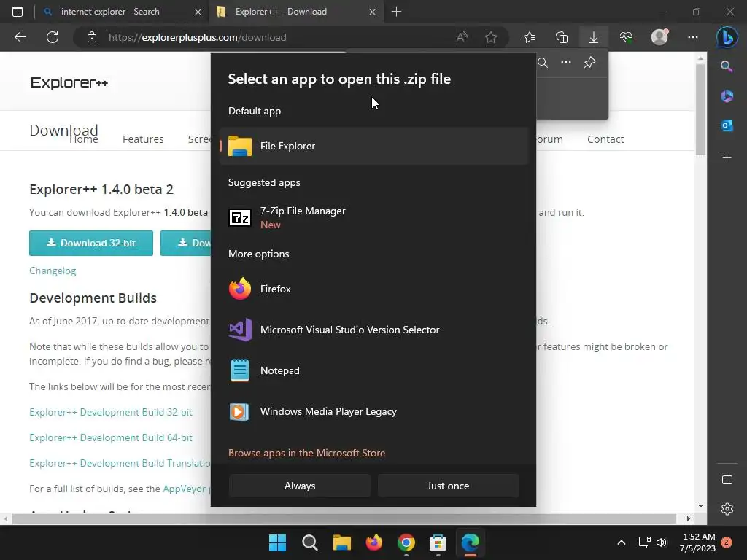Open the profile account menu

659,37
